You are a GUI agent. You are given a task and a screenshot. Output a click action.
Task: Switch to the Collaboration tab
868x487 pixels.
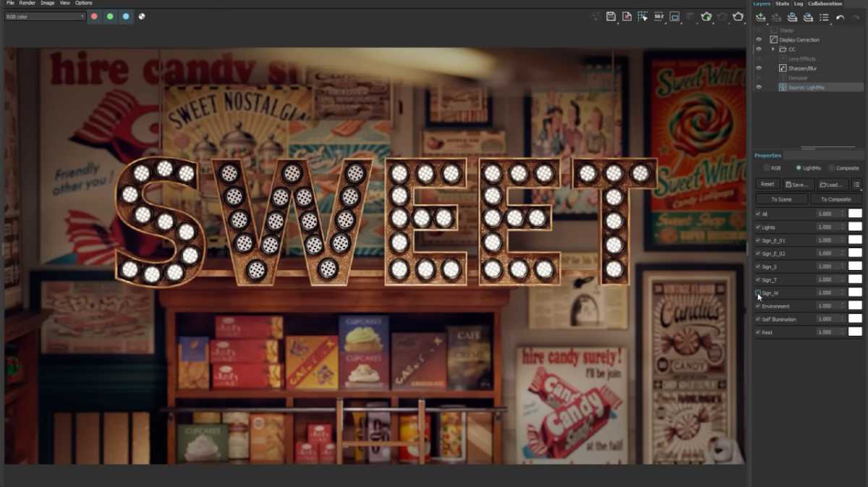pos(825,4)
